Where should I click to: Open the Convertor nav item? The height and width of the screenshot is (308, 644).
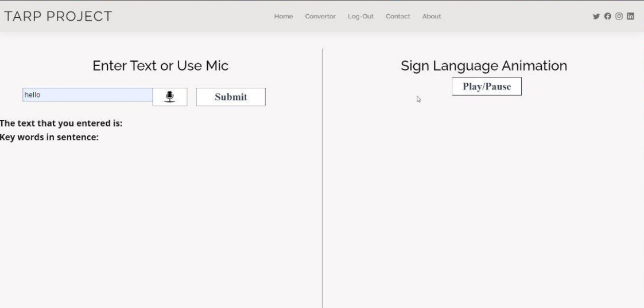pyautogui.click(x=320, y=17)
